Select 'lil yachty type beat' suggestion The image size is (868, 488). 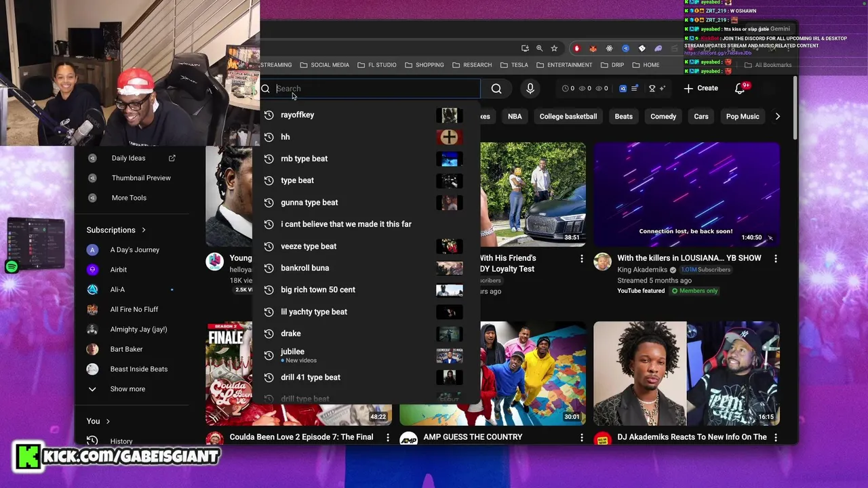365,312
